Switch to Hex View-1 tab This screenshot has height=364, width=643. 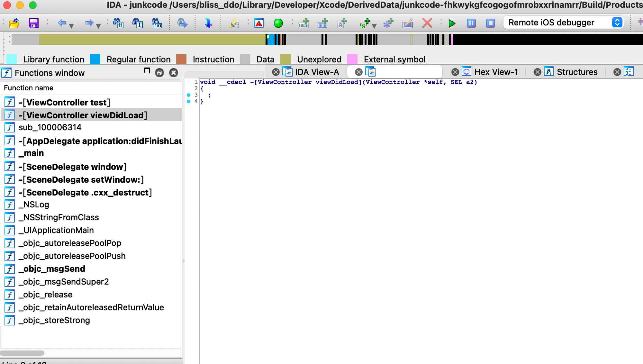tap(496, 72)
